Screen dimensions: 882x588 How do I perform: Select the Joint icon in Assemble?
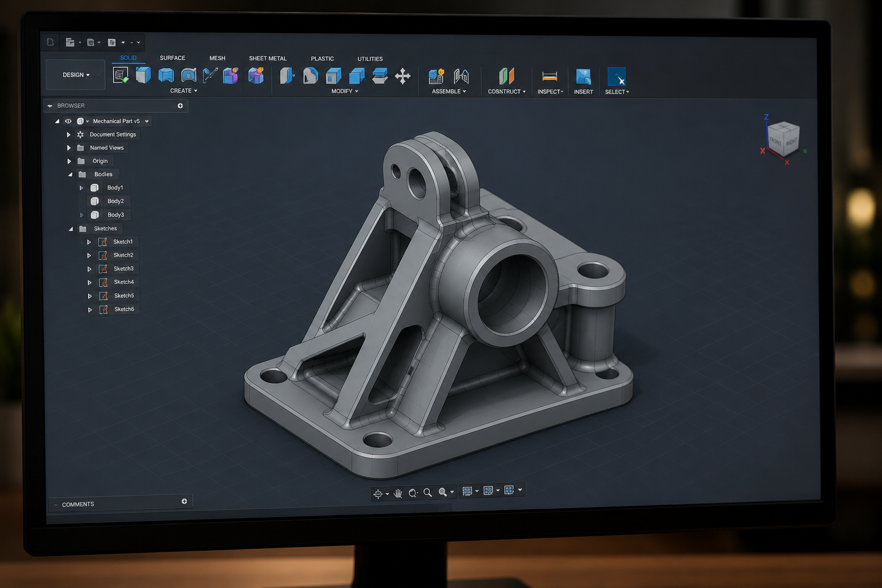(461, 76)
